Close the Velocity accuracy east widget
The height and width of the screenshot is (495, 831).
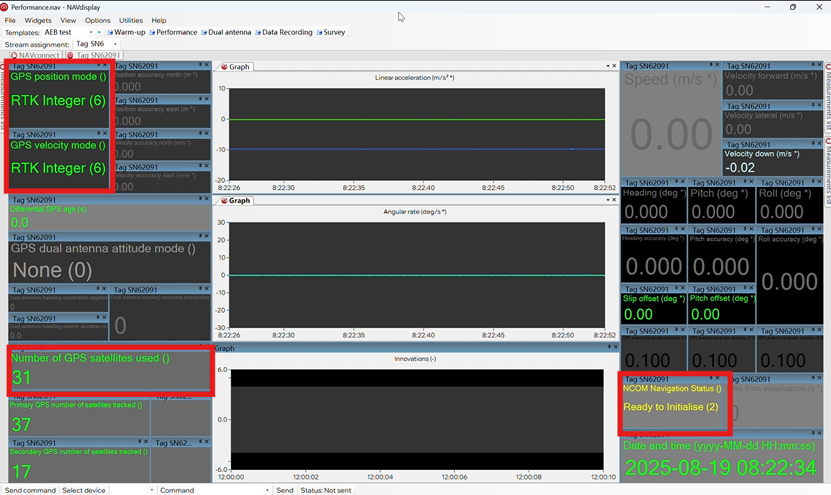tap(207, 166)
